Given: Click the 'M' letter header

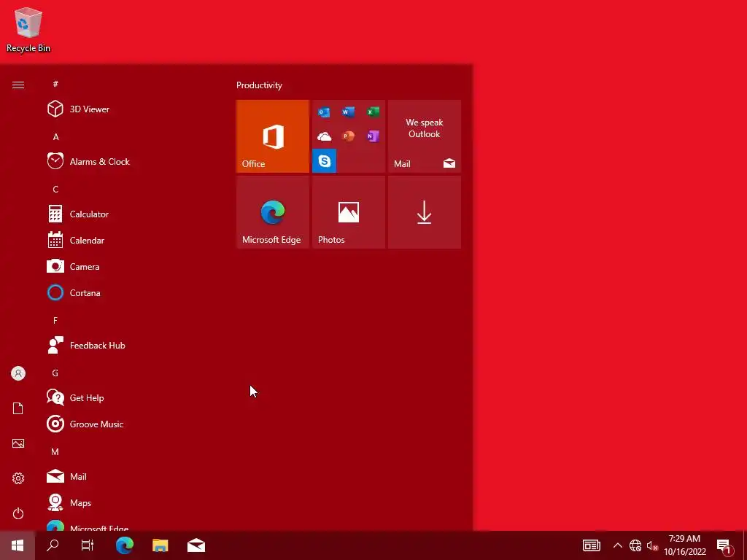Looking at the screenshot, I should [55, 452].
